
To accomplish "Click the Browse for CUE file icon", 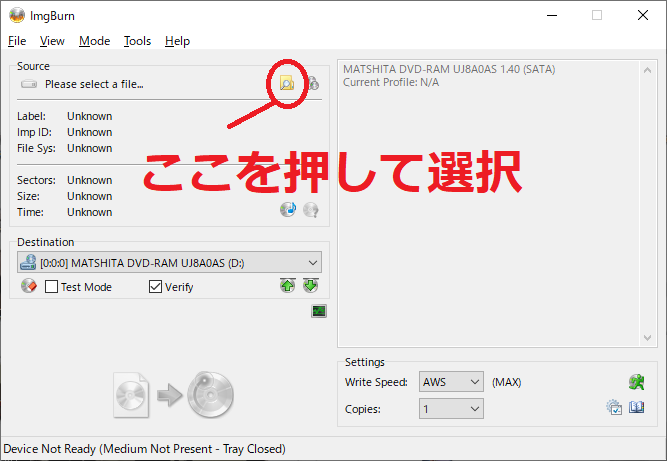I will coord(314,83).
